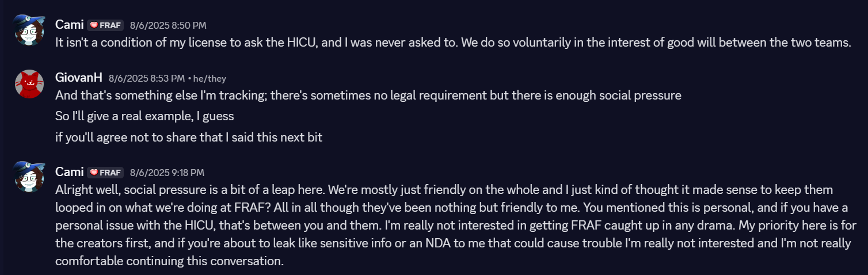Open Cami's username on the 9:18 PM message

69,172
